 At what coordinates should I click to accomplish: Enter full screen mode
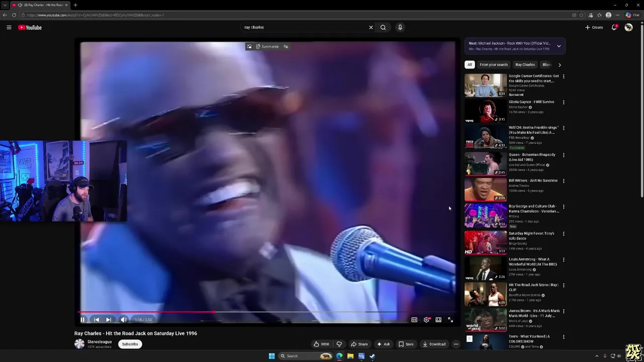(451, 320)
